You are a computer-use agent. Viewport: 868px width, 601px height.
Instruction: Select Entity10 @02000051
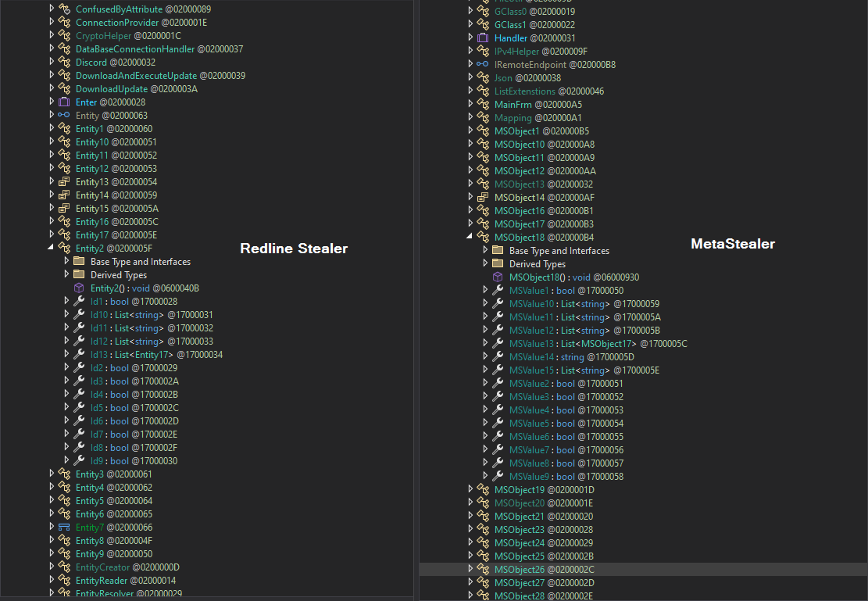(116, 142)
